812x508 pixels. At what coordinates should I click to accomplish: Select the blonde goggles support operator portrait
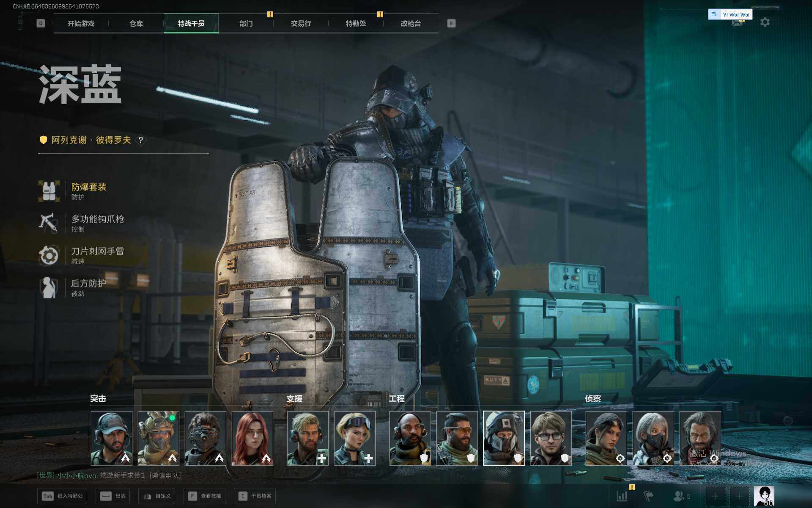pos(354,438)
